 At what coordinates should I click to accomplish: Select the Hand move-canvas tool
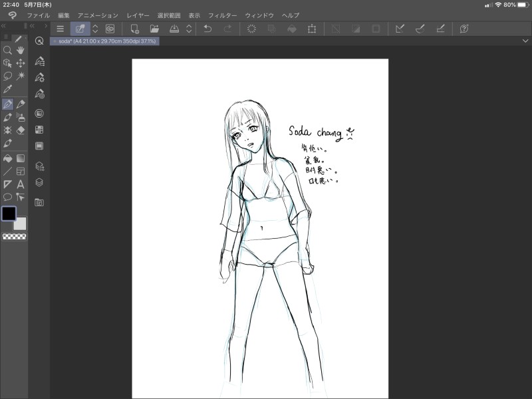click(x=21, y=51)
